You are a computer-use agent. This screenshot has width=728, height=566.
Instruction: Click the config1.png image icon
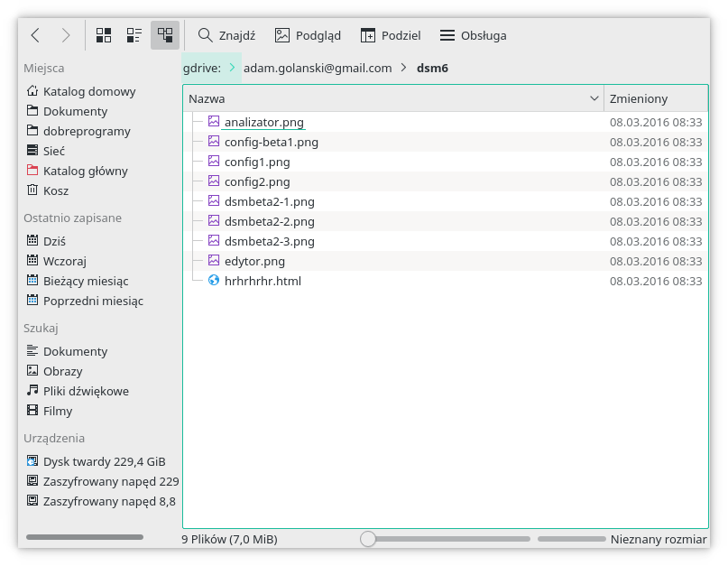coord(214,161)
